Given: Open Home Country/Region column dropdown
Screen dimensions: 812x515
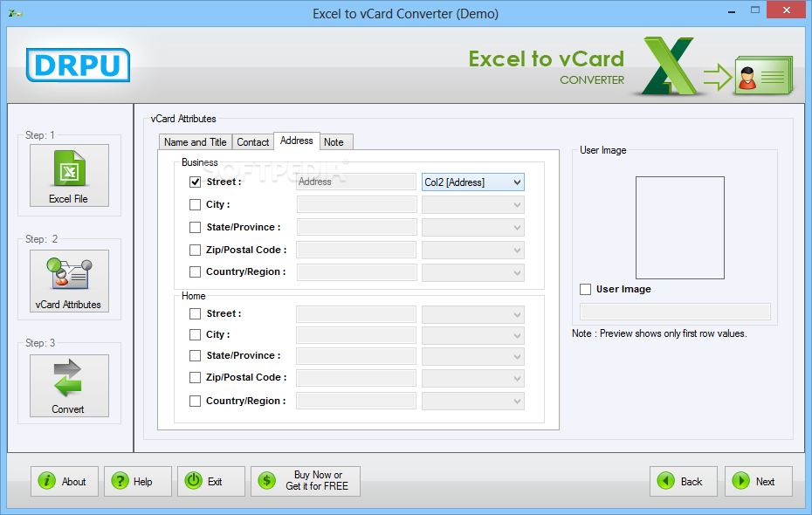Looking at the screenshot, I should click(473, 402).
